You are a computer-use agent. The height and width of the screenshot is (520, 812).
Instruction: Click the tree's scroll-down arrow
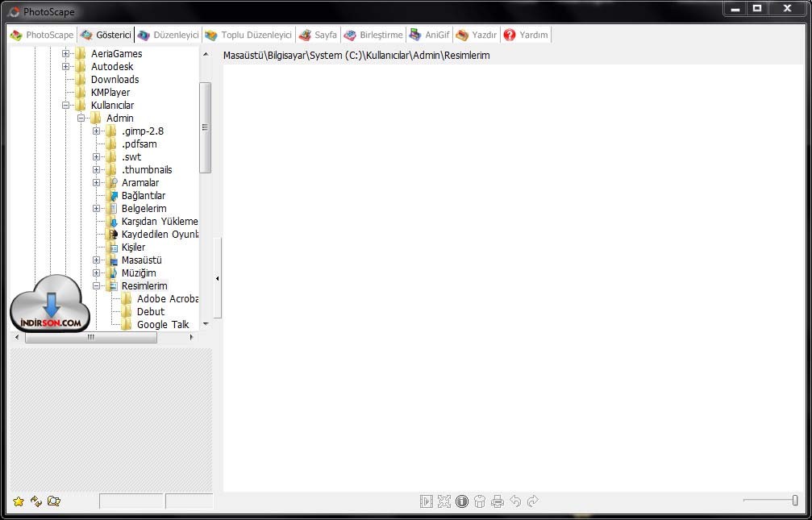(x=206, y=324)
